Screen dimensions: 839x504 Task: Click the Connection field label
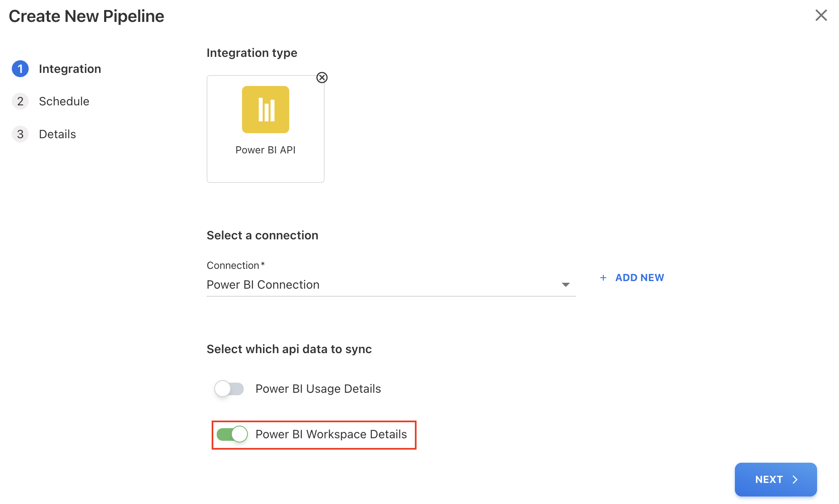point(233,265)
